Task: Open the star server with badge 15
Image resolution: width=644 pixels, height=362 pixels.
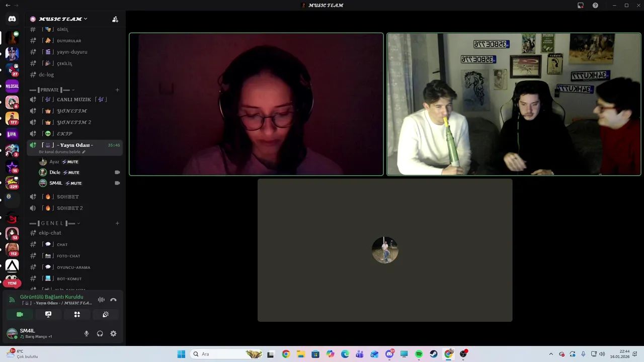Action: [12, 167]
